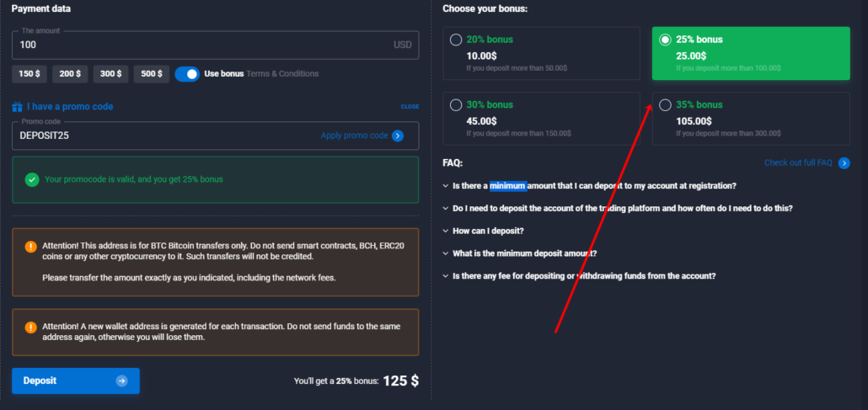Select the 30% bonus radio button

click(x=456, y=105)
